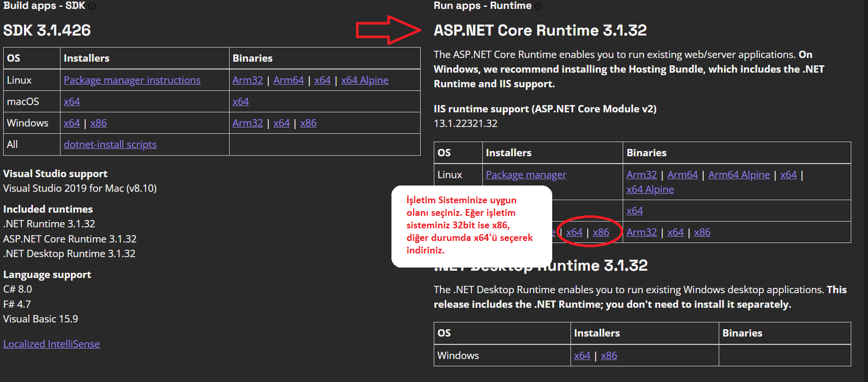Click the SDK Windows x64 installer link
Viewport: 868px width, 382px height.
[x=72, y=123]
